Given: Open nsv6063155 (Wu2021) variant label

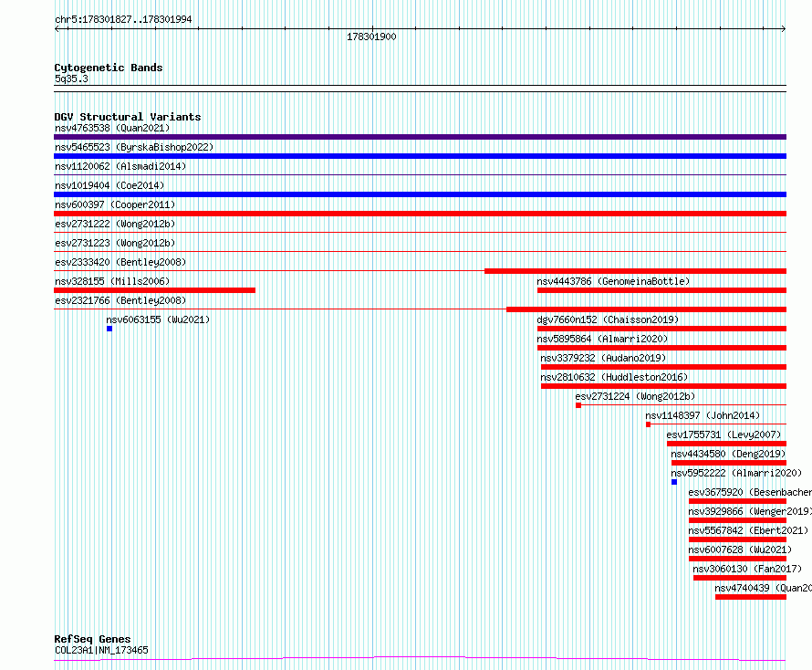Looking at the screenshot, I should [158, 319].
